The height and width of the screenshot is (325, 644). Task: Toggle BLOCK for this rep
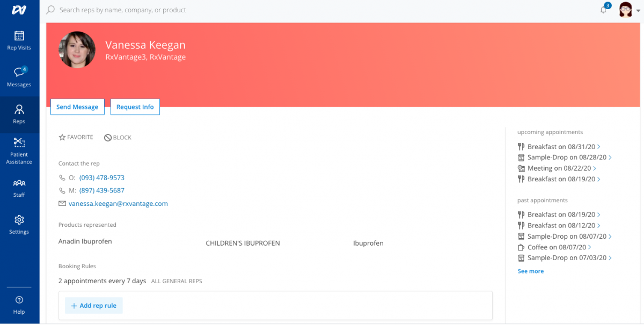118,138
